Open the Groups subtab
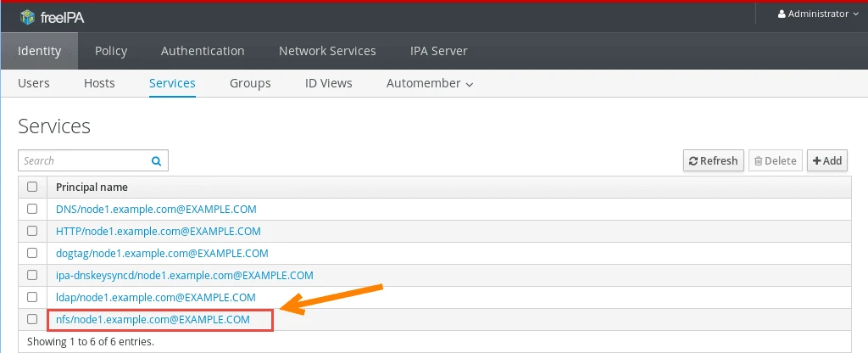The height and width of the screenshot is (353, 868). [x=250, y=83]
